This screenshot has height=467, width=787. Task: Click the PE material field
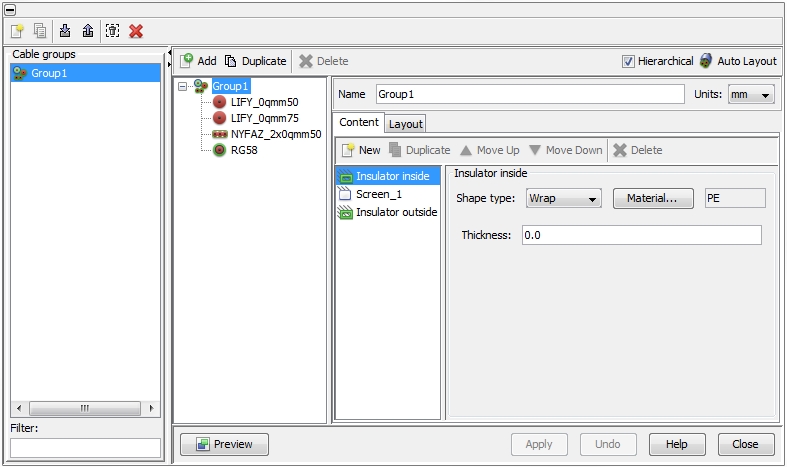pos(735,198)
